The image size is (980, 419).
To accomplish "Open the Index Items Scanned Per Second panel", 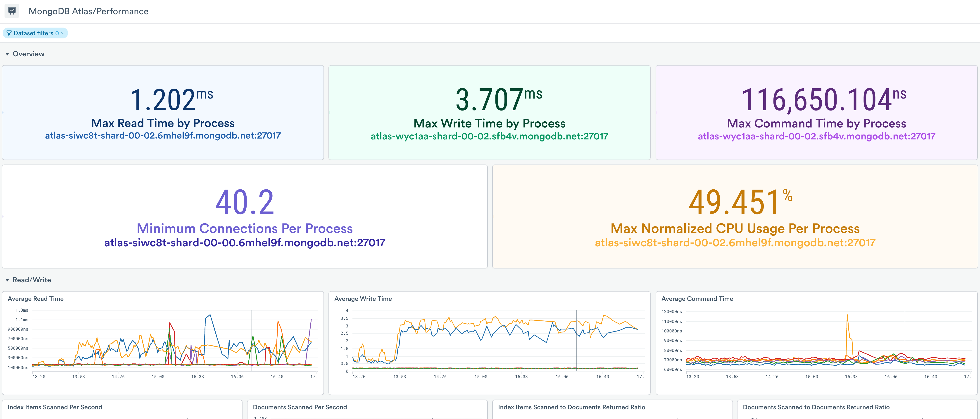I will (55, 407).
